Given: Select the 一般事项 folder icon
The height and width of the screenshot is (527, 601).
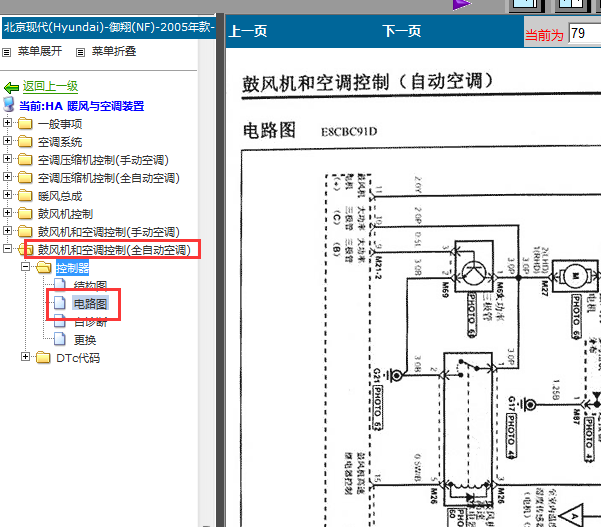Looking at the screenshot, I should pos(25,123).
